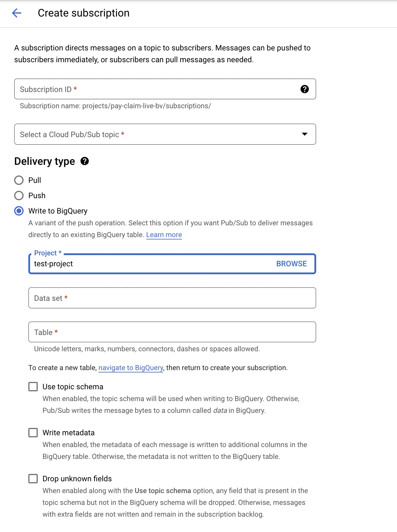The width and height of the screenshot is (397, 532).
Task: Click into the Project text field
Action: (x=147, y=264)
